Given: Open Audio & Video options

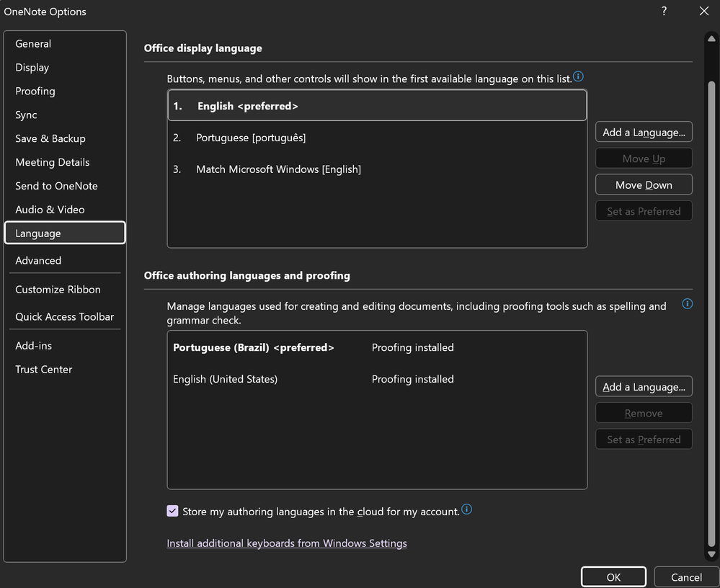Looking at the screenshot, I should pos(65,210).
